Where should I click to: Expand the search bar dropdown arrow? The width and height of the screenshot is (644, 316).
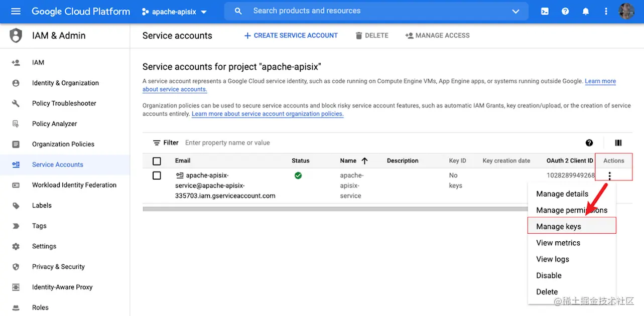(516, 11)
